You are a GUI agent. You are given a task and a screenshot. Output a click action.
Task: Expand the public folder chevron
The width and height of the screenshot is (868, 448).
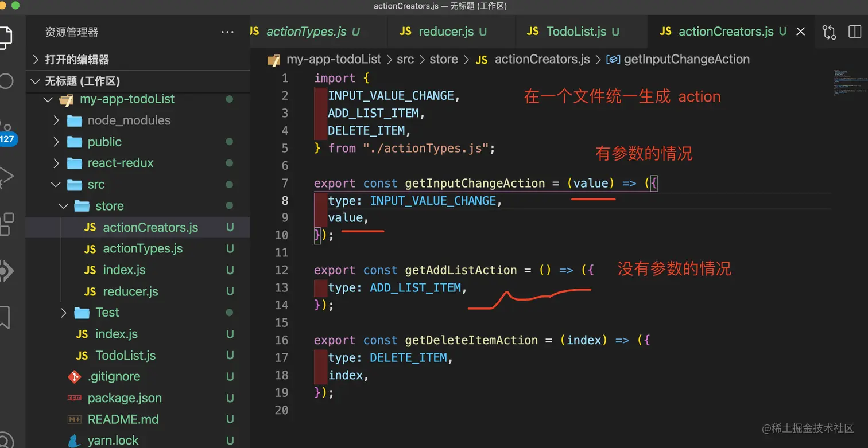tap(56, 142)
